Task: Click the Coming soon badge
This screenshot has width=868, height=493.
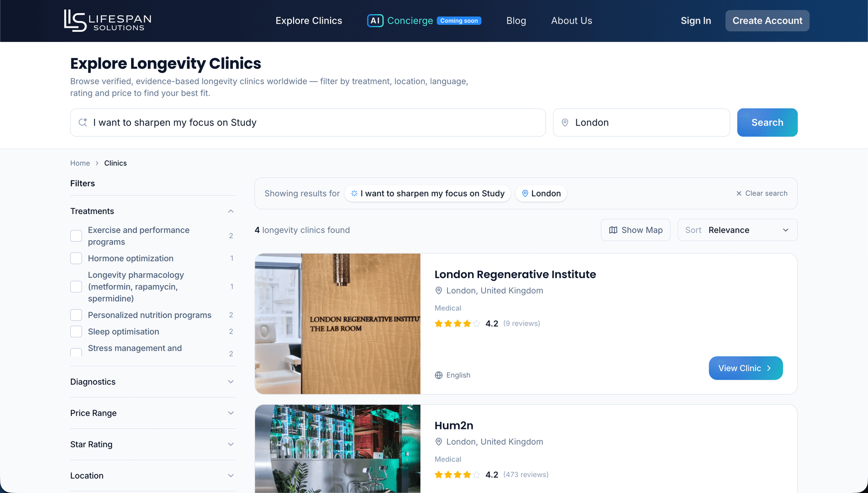Action: point(459,21)
